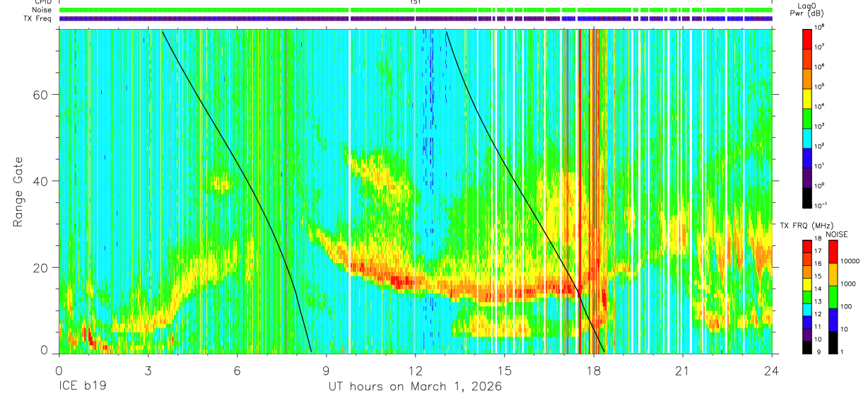
Task: Click the power scale bottom label 10^-1
Action: click(821, 206)
